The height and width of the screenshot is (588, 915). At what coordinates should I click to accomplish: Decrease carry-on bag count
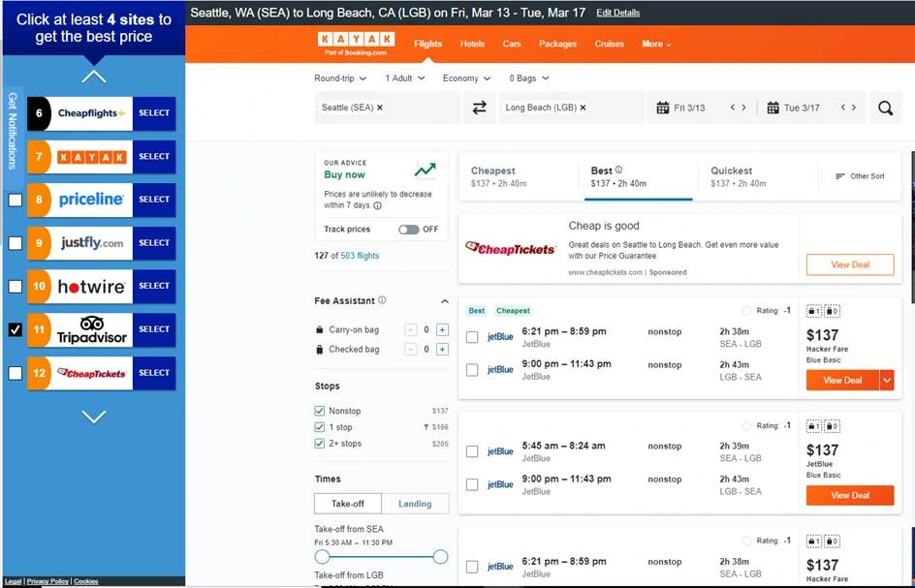pyautogui.click(x=411, y=330)
